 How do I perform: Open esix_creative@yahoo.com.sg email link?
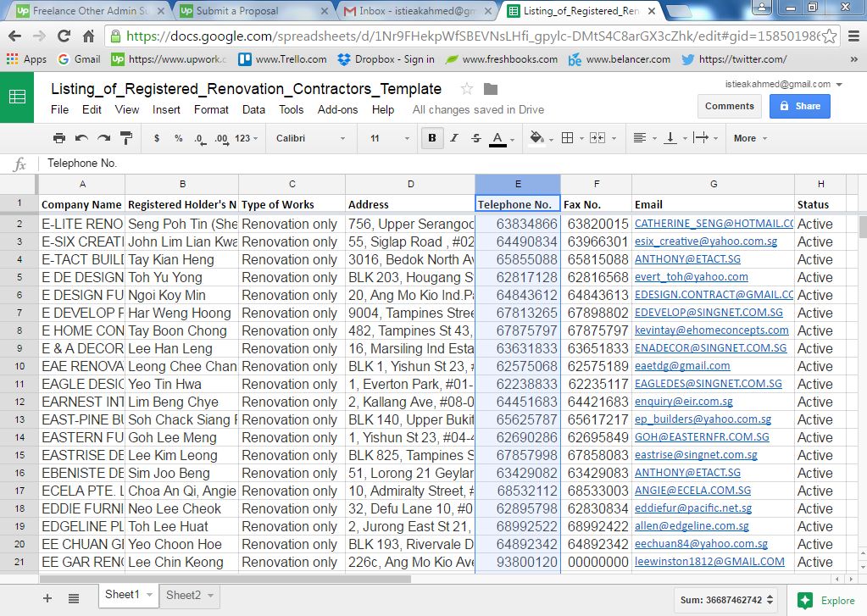tap(705, 241)
